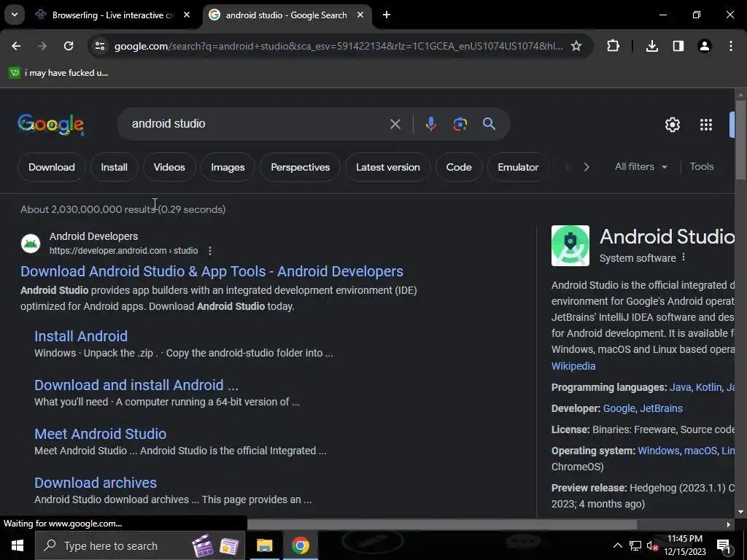Open the notification center icon
This screenshot has width=747, height=560.
pos(724,546)
